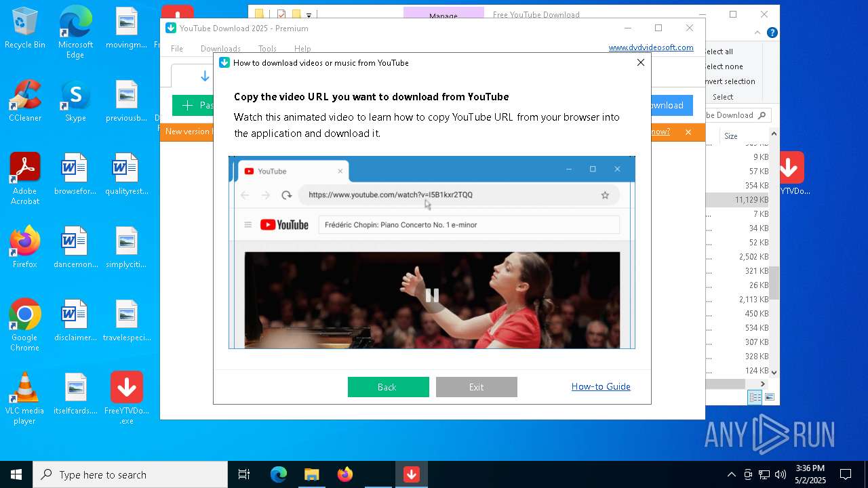This screenshot has width=868, height=488.
Task: Click YouTube Download taskbar icon
Action: point(412,474)
